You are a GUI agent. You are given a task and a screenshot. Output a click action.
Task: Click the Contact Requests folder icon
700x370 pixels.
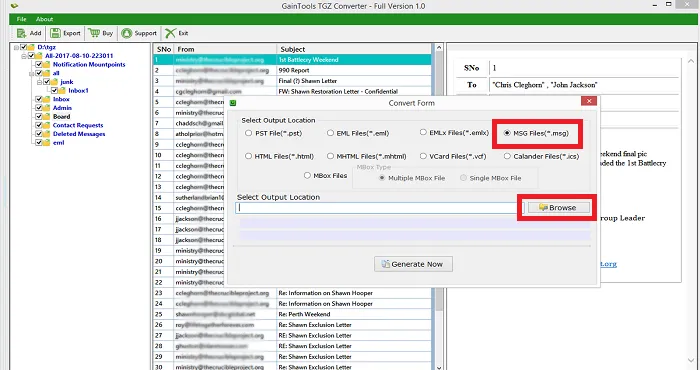(x=46, y=125)
